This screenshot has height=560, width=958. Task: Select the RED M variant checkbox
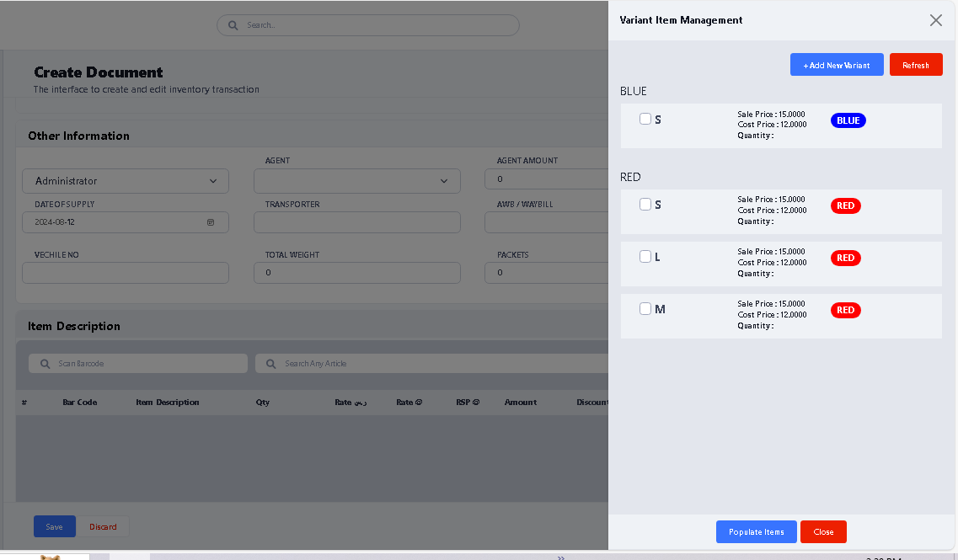click(645, 308)
